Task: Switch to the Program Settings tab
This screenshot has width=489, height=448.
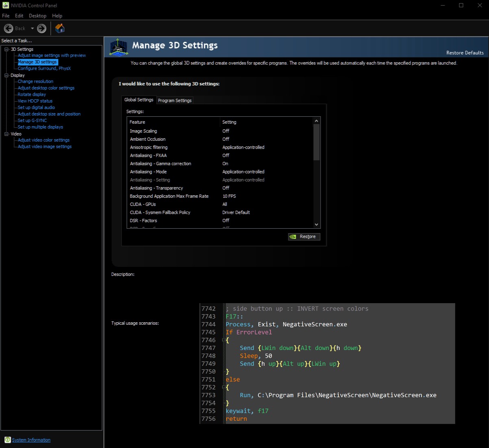Action: [175, 101]
